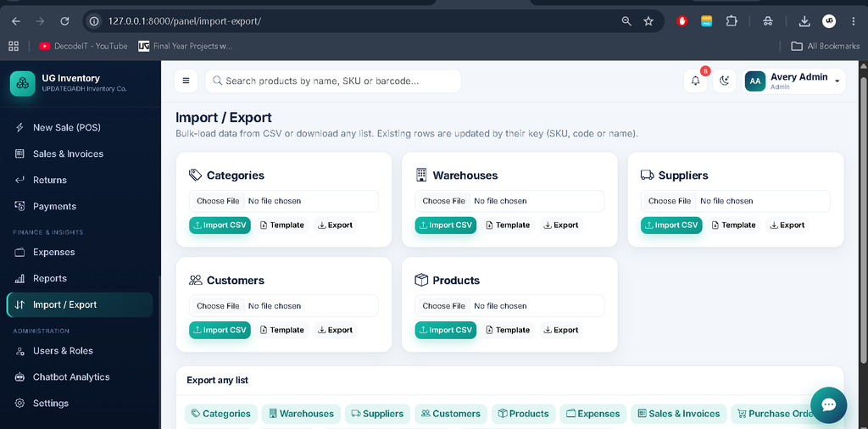Choose File for Categories import
The height and width of the screenshot is (429, 868).
218,201
